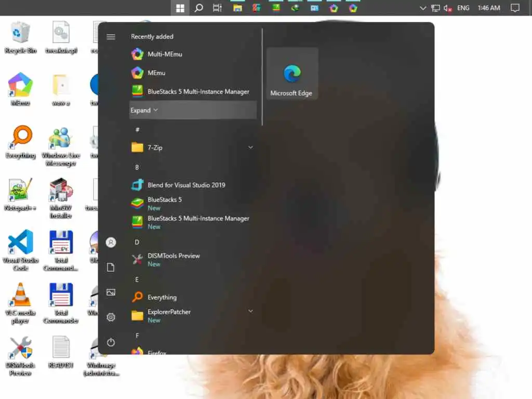532x399 pixels.
Task: Select the tweakui.cpl desktop icon
Action: click(x=61, y=37)
